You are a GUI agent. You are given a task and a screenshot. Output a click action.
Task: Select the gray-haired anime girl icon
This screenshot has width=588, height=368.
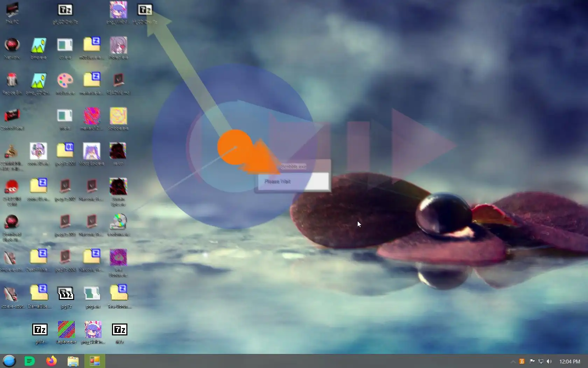pyautogui.click(x=118, y=45)
